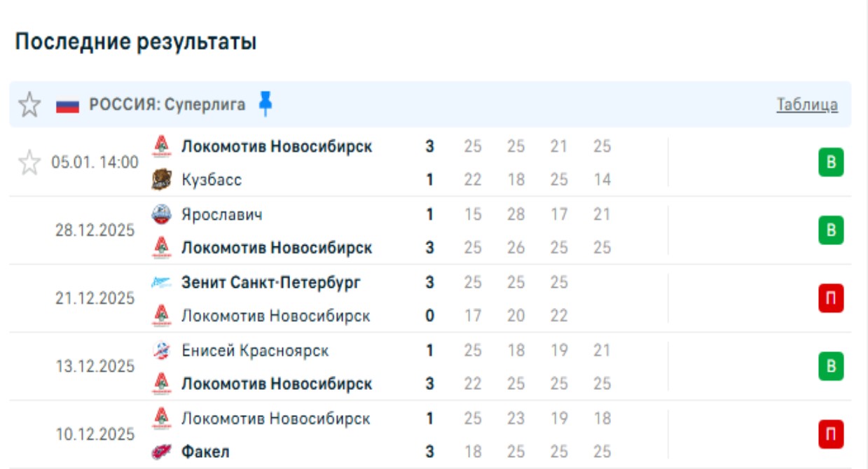Select the Факел team name
The width and height of the screenshot is (868, 469).
205,452
